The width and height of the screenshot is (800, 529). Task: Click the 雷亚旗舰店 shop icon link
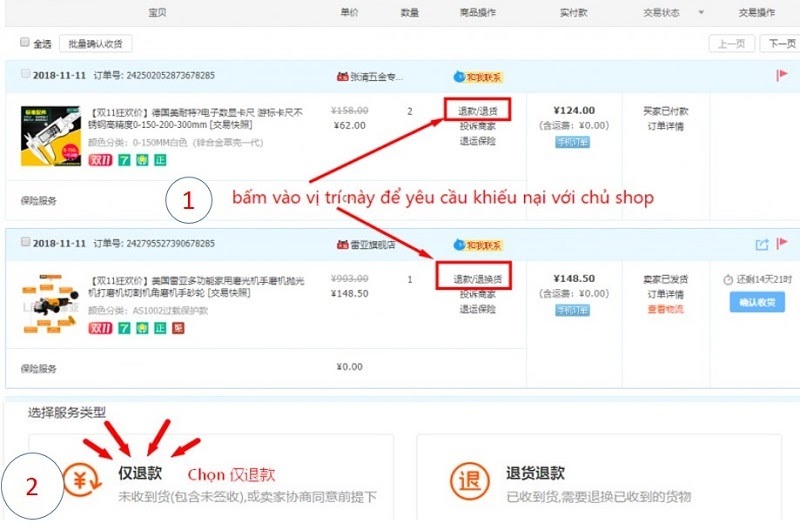[341, 244]
